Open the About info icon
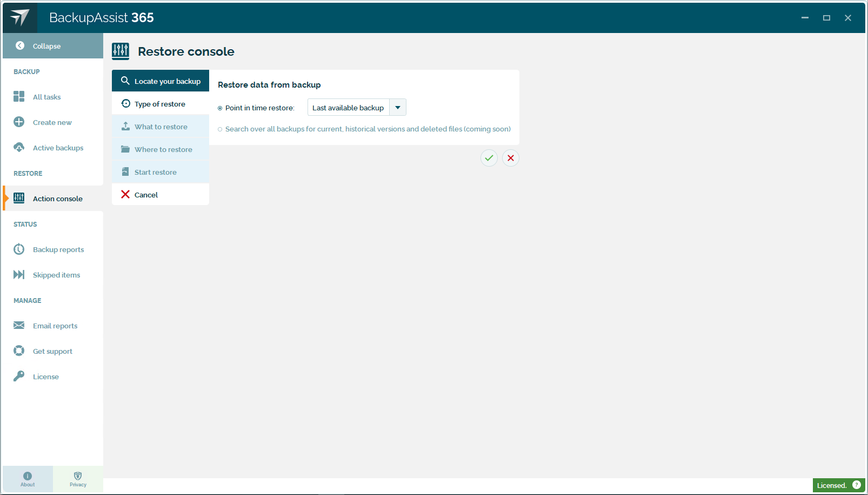Image resolution: width=868 pixels, height=495 pixels. 28,476
